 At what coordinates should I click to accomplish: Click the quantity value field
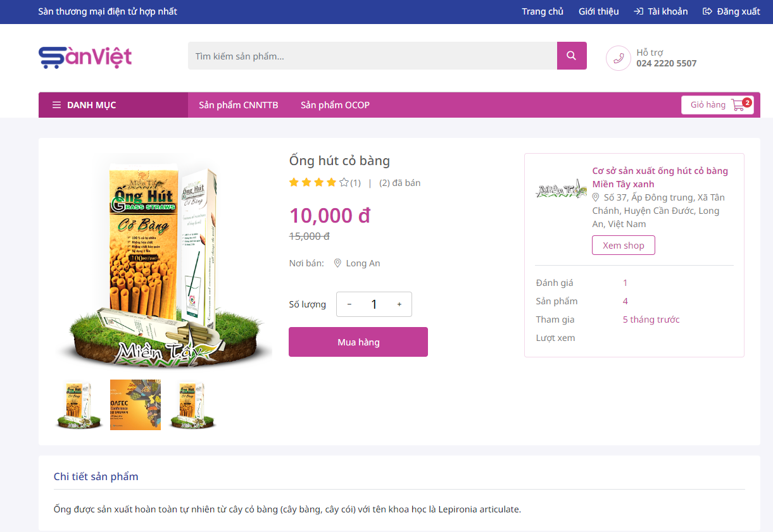click(x=374, y=304)
